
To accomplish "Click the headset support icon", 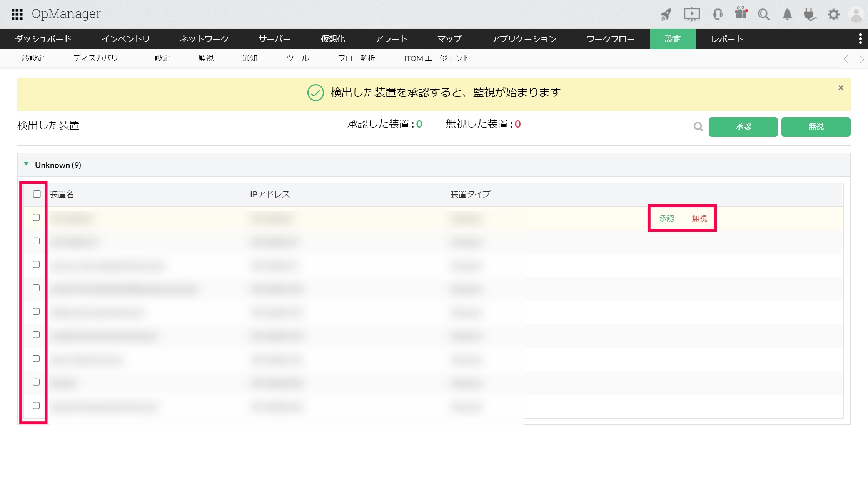I will tap(718, 15).
